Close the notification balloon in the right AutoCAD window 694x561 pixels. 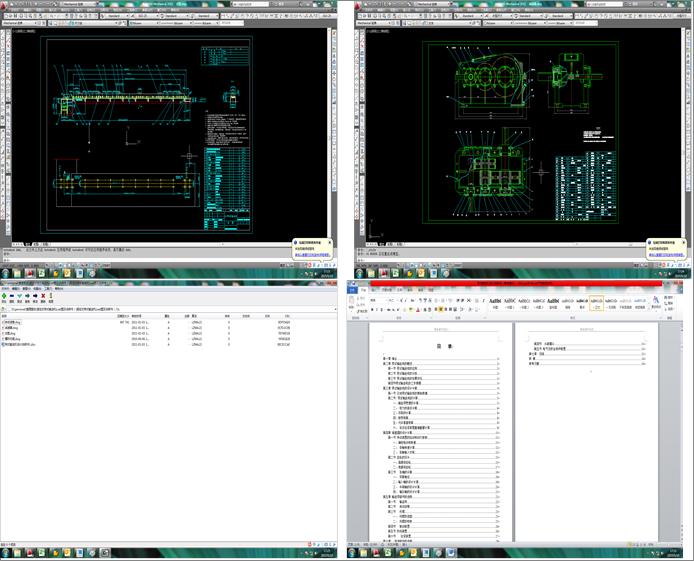click(x=683, y=242)
